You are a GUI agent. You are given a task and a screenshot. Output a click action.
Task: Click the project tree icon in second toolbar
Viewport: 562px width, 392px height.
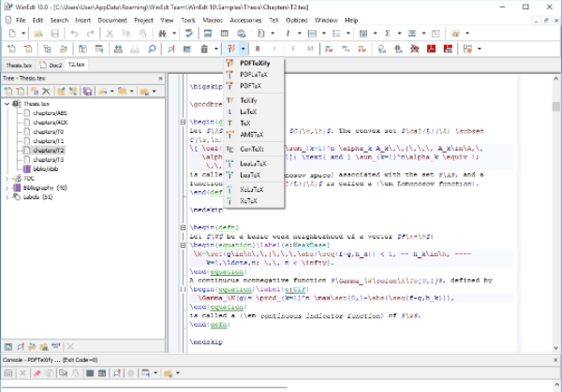[47, 49]
